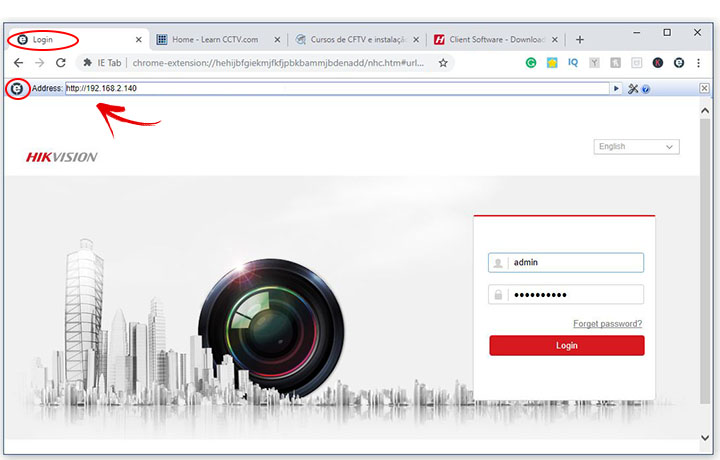Open Chrome's three-dot menu

698,62
